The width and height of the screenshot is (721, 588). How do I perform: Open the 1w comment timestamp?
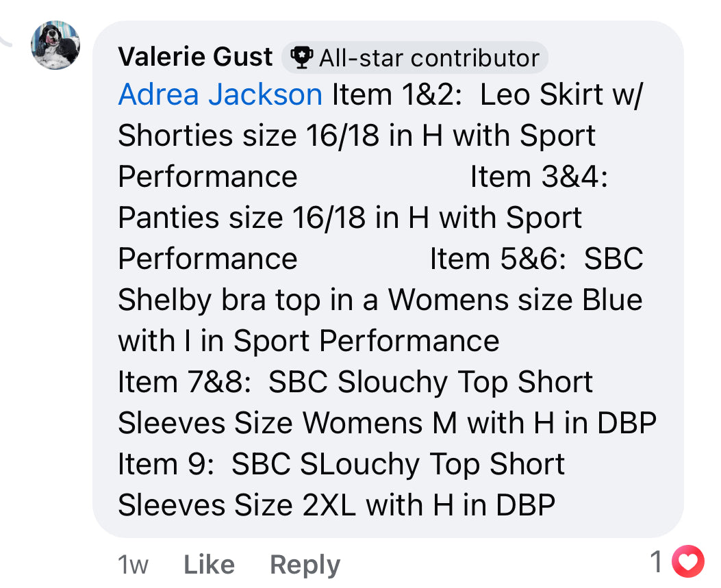pyautogui.click(x=133, y=565)
